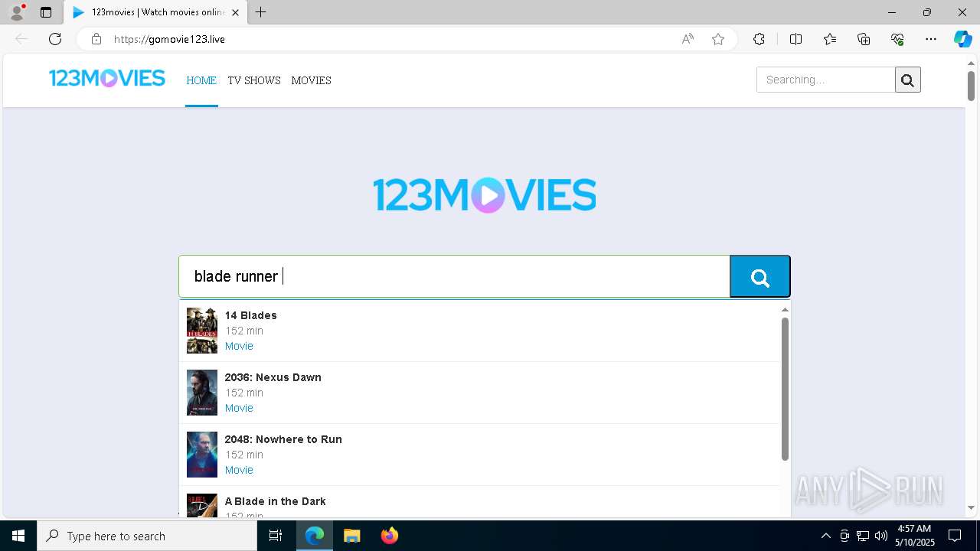This screenshot has height=551, width=980.
Task: Click the 123Movies header logo
Action: 107,78
